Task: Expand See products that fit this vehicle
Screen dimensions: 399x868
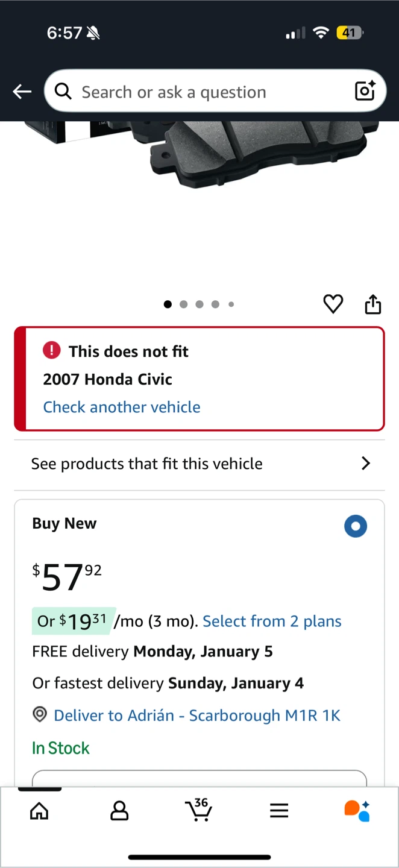Action: tap(199, 464)
